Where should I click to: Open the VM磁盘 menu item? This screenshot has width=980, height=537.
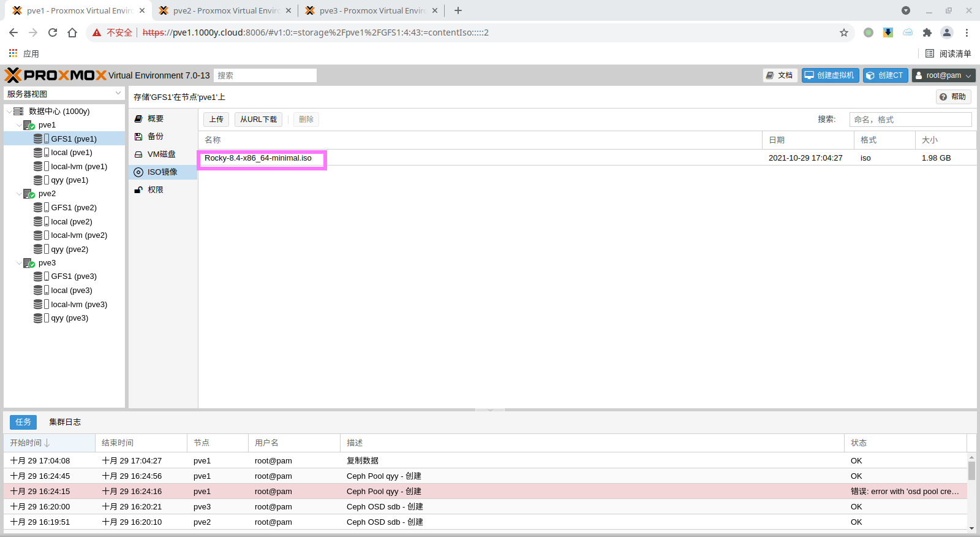[161, 154]
